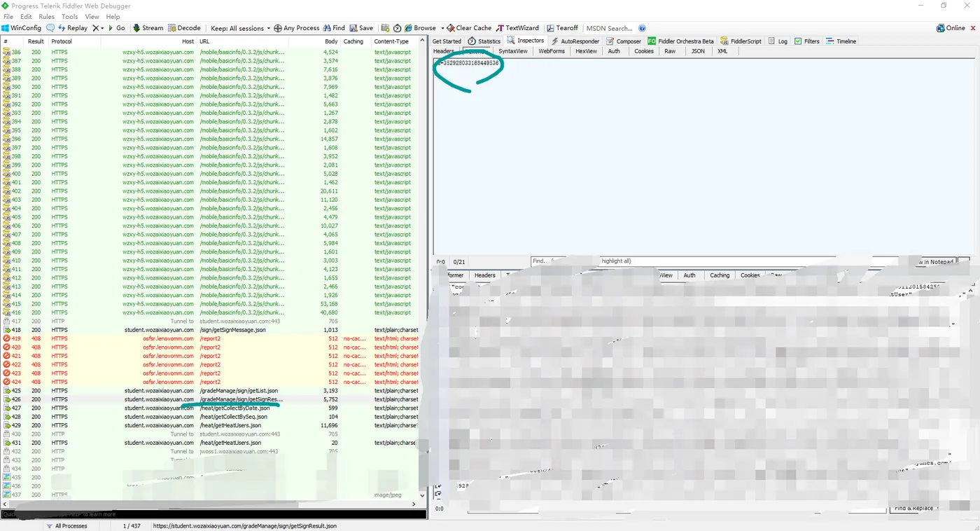Click the camera screenshot icon
Viewport: 980px width, 531px height.
pyautogui.click(x=385, y=28)
